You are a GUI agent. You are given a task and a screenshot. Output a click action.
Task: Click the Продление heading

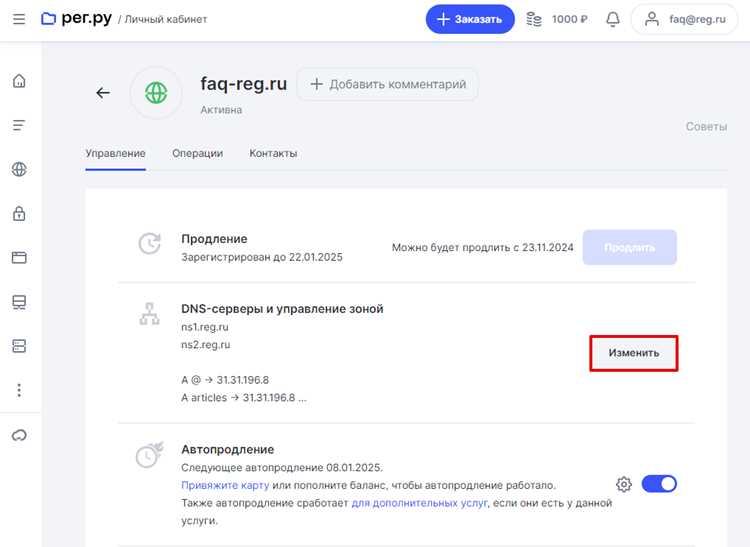(x=214, y=239)
